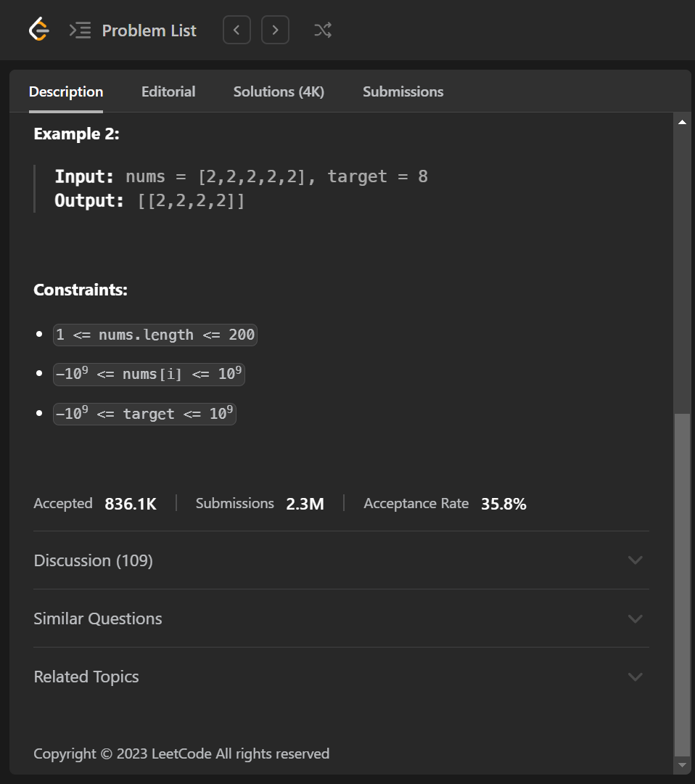Click the vertical scrollbar thumb
Image resolution: width=695 pixels, height=784 pixels.
pos(682,584)
